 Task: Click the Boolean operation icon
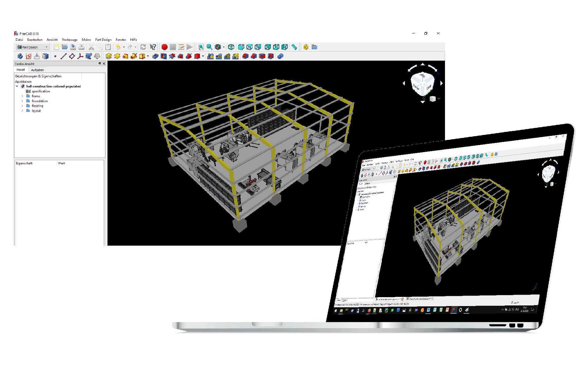[x=280, y=56]
